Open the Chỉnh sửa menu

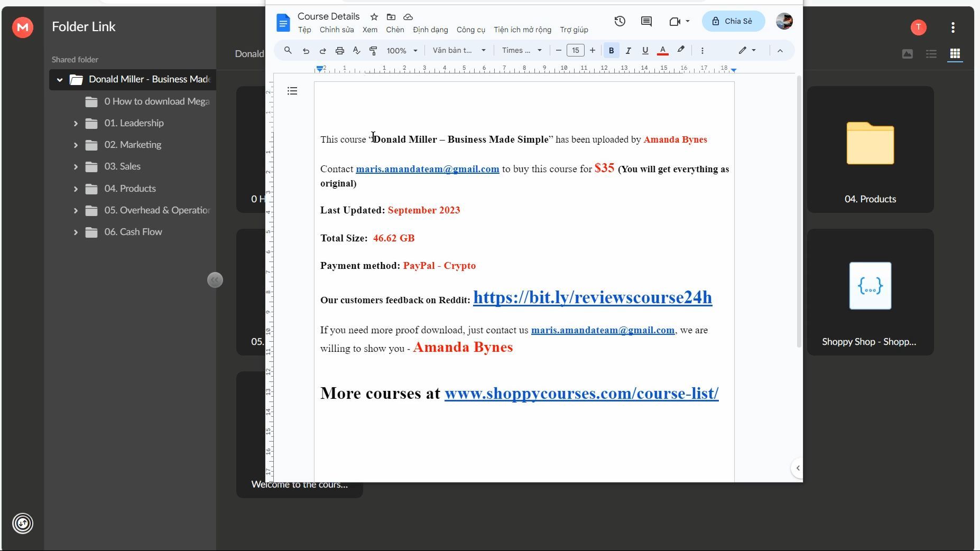click(x=337, y=30)
